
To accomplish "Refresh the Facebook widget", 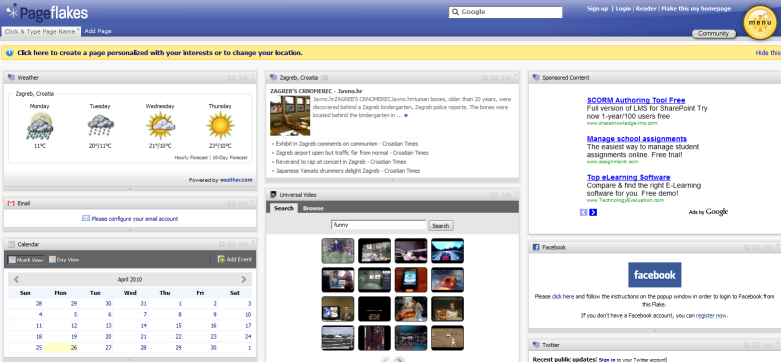I will point(747,247).
